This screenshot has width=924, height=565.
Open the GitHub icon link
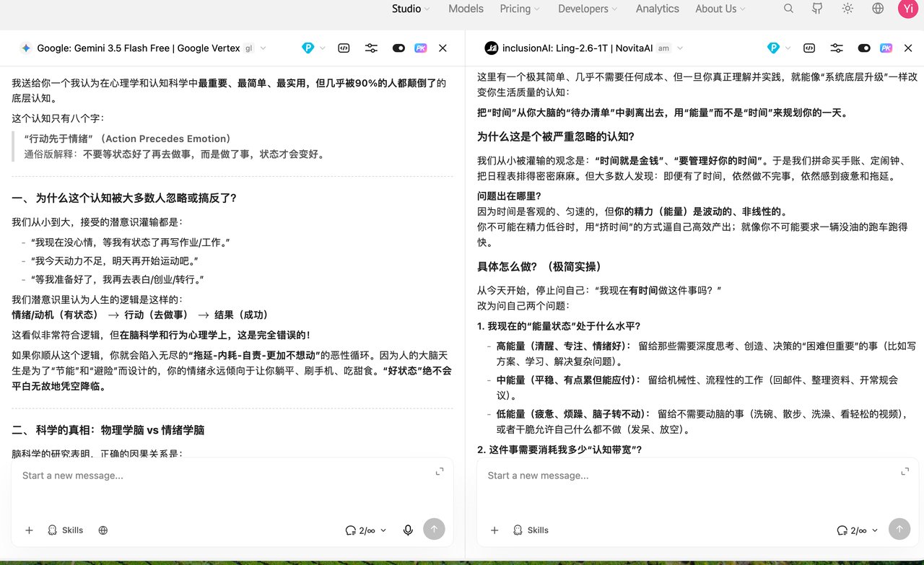pos(818,9)
